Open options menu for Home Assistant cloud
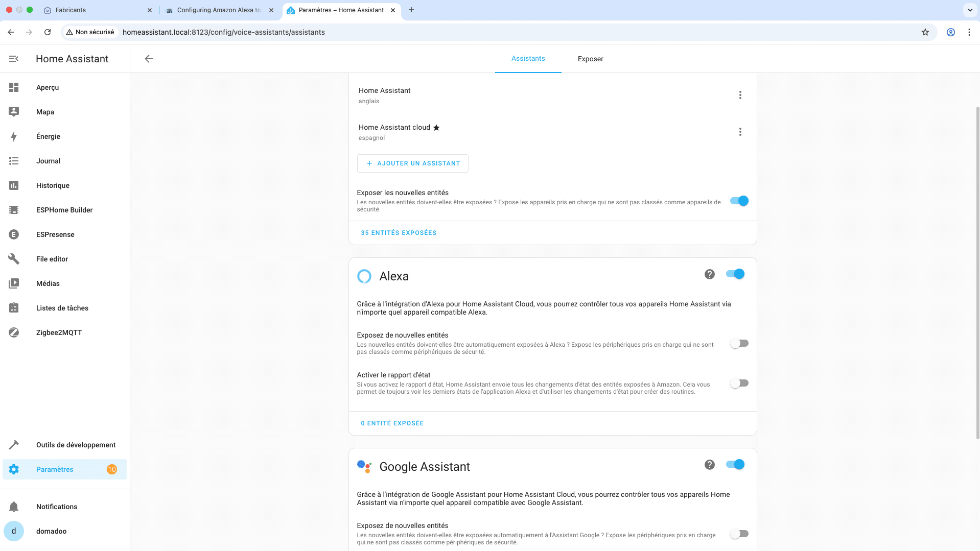This screenshot has width=980, height=551. (740, 132)
